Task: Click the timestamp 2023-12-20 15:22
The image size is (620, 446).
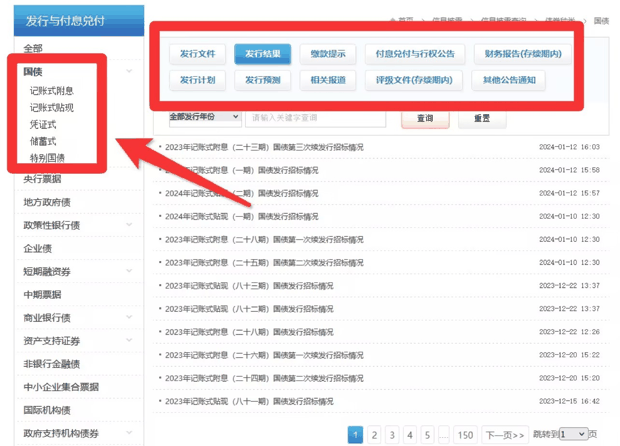Action: (x=569, y=355)
